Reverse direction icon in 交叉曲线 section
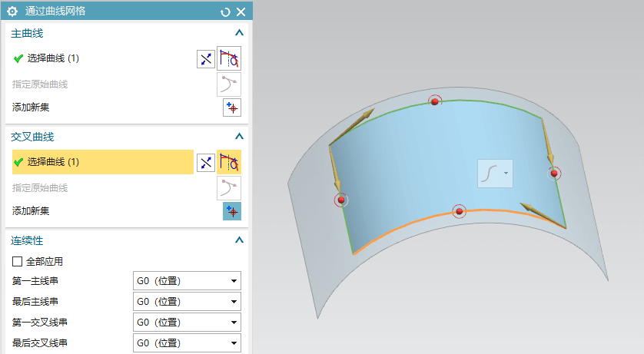This screenshot has width=644, height=354. [206, 163]
